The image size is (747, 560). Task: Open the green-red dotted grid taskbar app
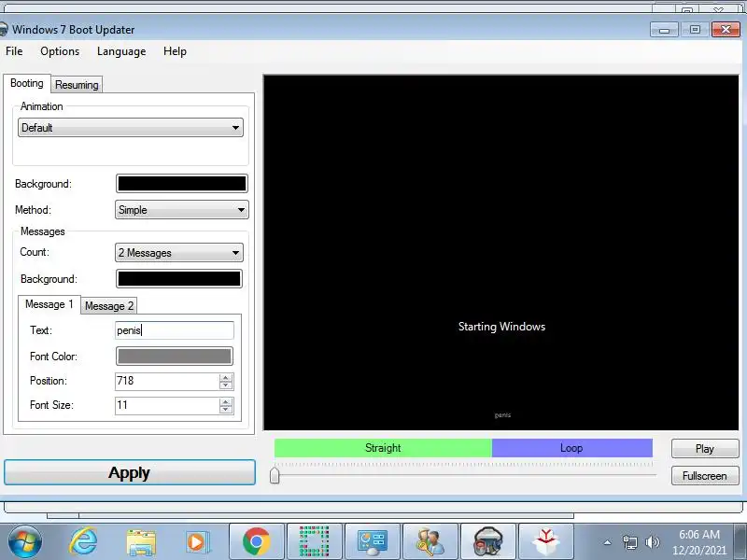pos(314,541)
